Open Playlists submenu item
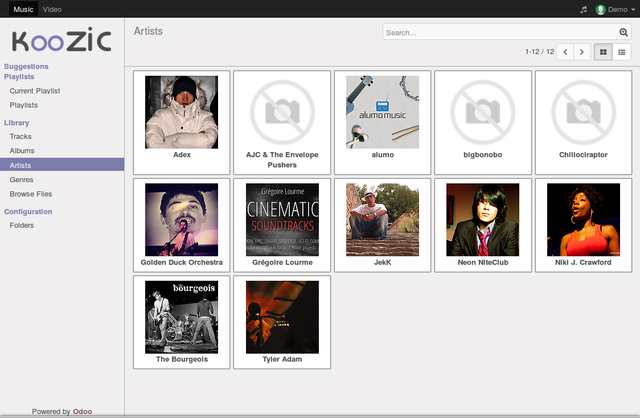The image size is (640, 418). click(x=24, y=105)
